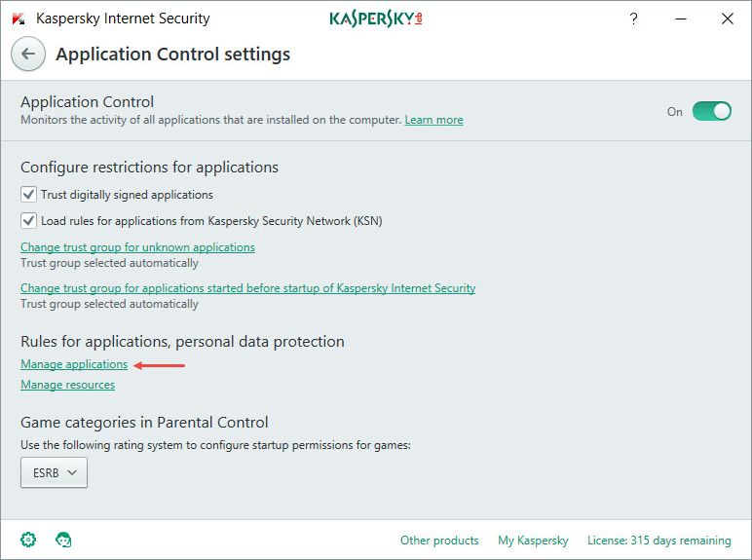Open Change trust group for applications started before startup

point(248,288)
